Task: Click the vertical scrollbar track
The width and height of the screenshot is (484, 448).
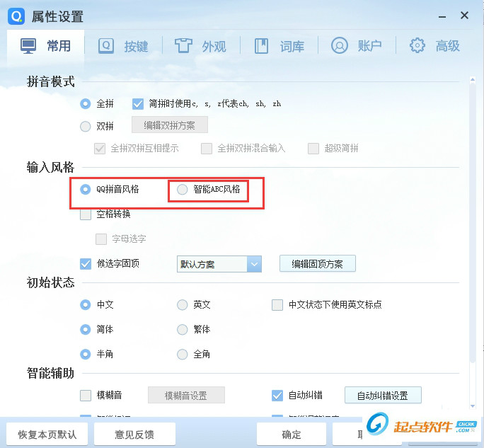Action: tap(473, 243)
